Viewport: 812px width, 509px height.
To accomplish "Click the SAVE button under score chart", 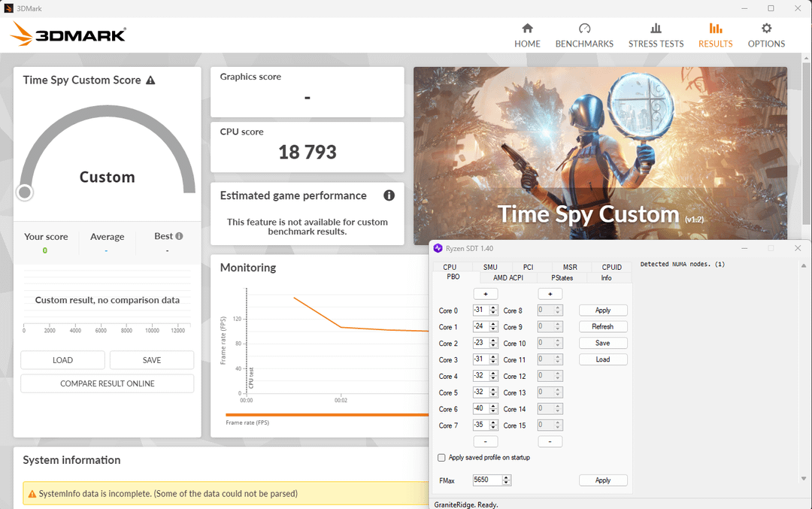I will click(151, 360).
